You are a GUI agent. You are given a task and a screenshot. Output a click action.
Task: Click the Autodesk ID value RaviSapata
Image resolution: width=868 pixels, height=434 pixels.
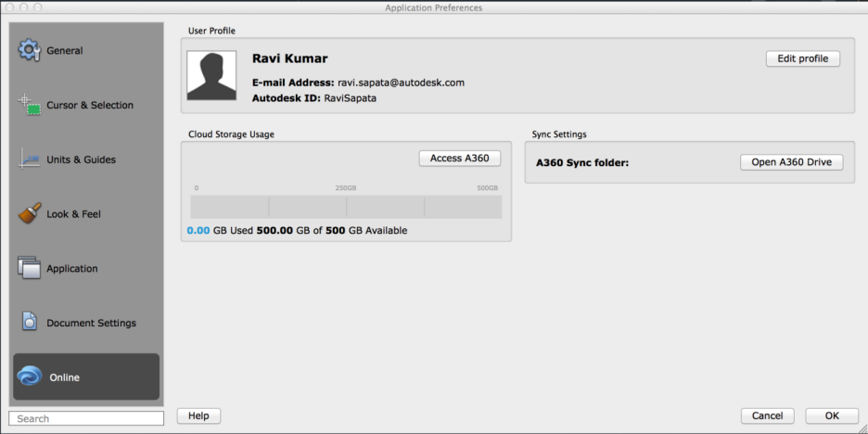click(350, 98)
